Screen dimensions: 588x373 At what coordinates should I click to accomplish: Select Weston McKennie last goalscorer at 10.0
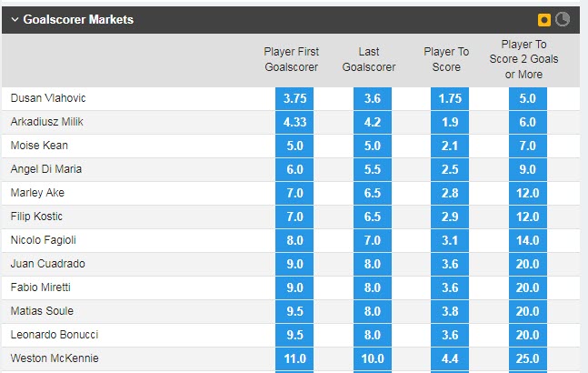[x=372, y=358]
